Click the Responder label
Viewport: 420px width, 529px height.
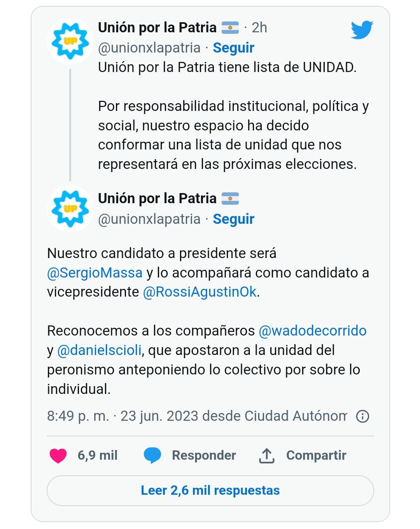coord(204,455)
